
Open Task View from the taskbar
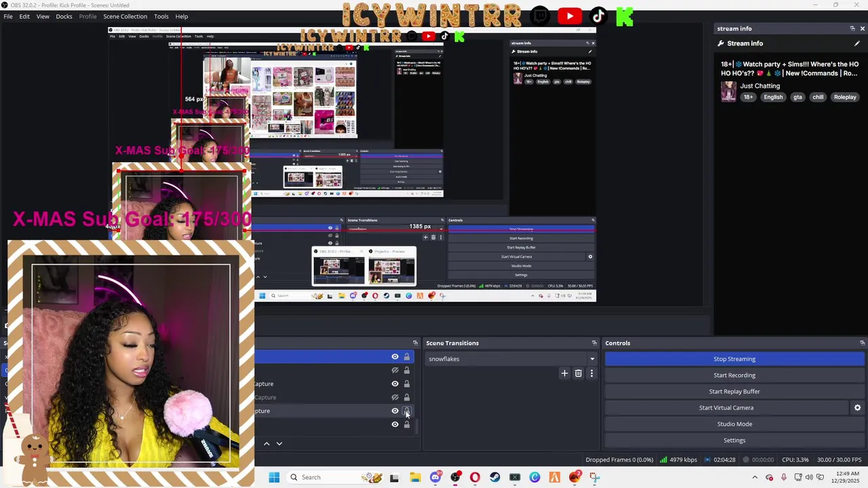tap(394, 477)
